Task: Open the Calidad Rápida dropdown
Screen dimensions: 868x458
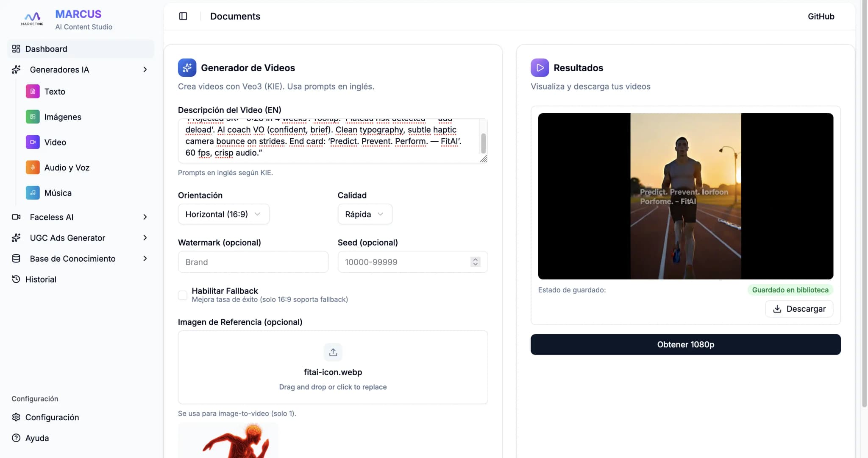Action: tap(364, 214)
